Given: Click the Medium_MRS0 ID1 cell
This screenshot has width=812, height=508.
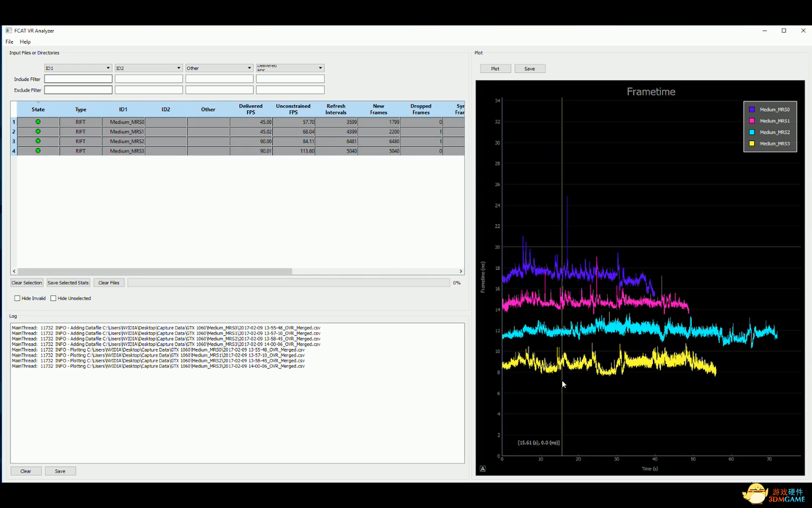Looking at the screenshot, I should [x=123, y=122].
